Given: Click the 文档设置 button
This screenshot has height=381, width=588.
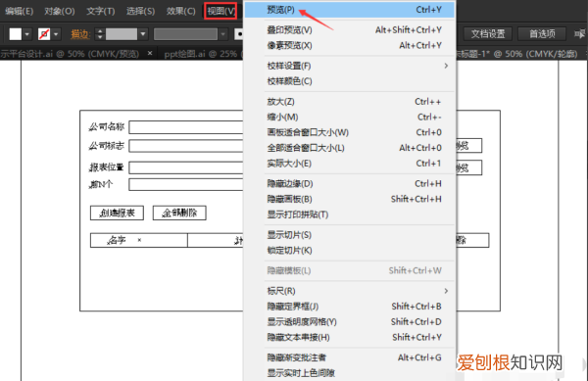Looking at the screenshot, I should pyautogui.click(x=488, y=34).
